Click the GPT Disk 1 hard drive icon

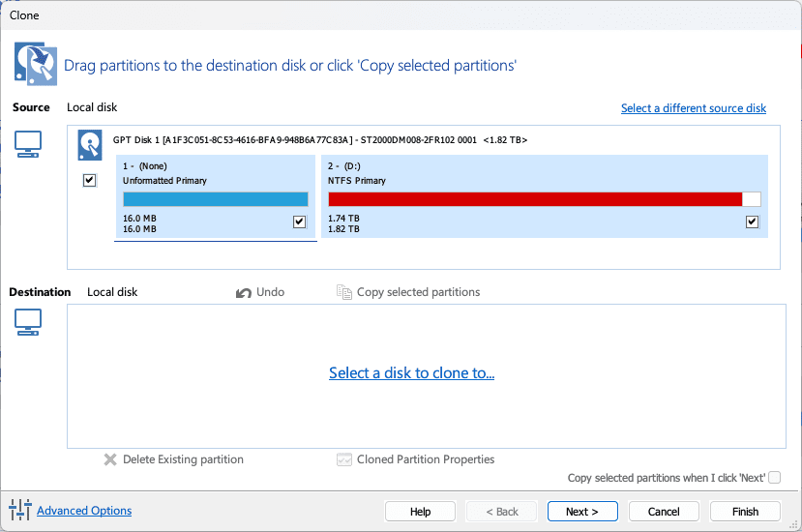pyautogui.click(x=91, y=144)
